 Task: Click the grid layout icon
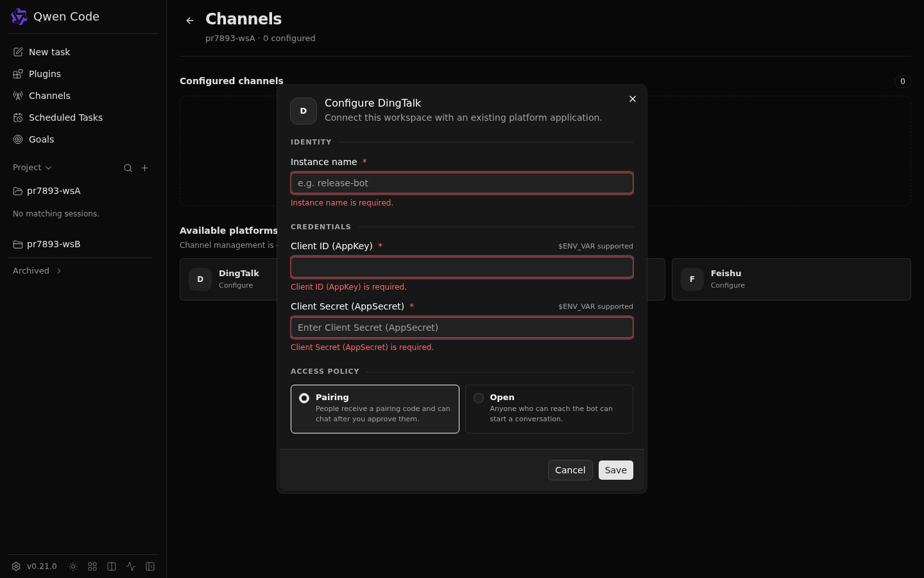[x=92, y=566]
